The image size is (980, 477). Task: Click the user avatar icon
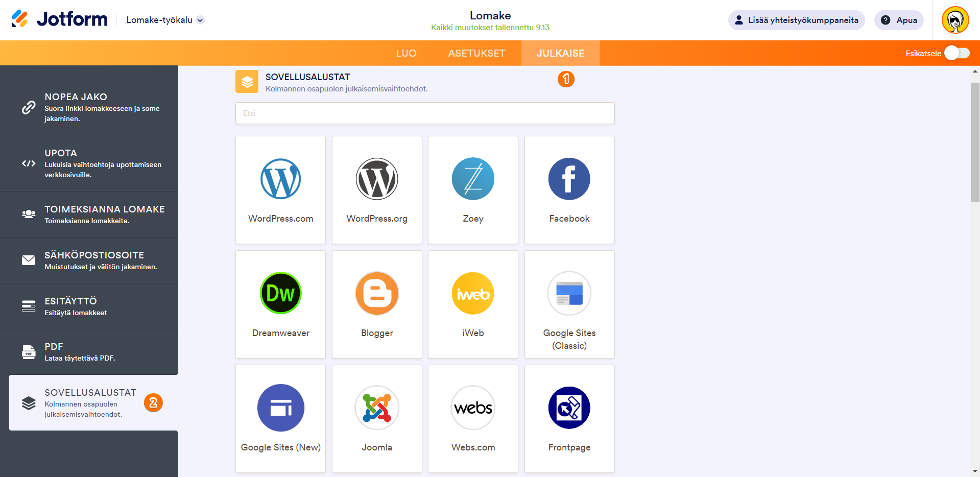(955, 20)
